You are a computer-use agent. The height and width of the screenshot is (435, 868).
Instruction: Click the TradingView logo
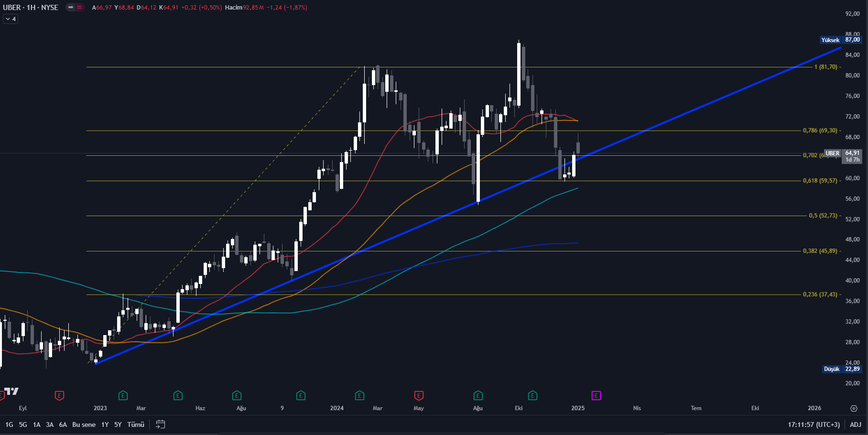click(x=11, y=391)
